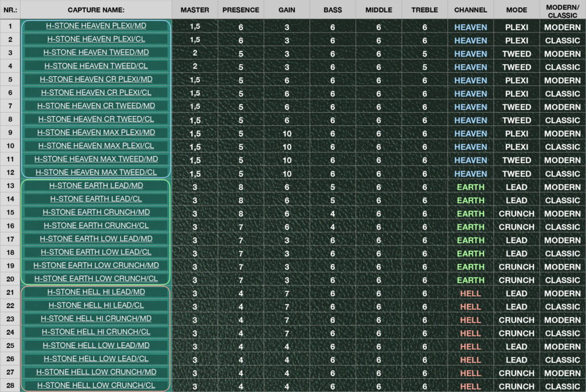Open H-STONE EARTH LEAD/MD capture
This screenshot has height=392, width=586.
pos(96,186)
